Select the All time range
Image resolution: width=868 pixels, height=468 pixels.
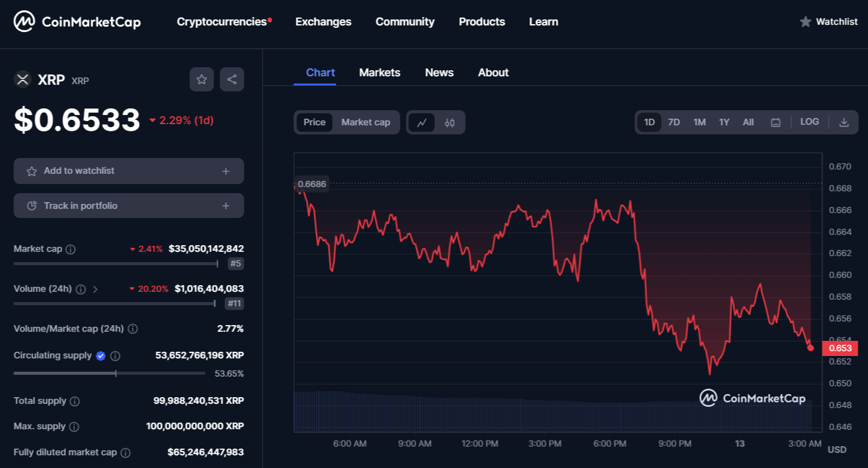[x=748, y=122]
